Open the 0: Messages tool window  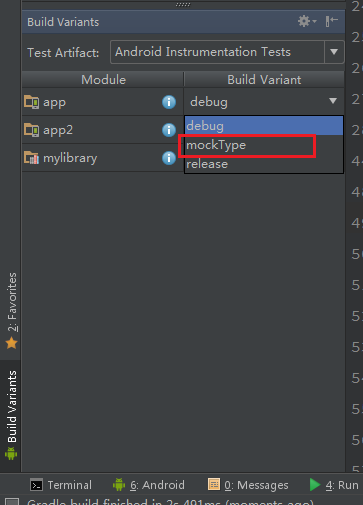[248, 485]
